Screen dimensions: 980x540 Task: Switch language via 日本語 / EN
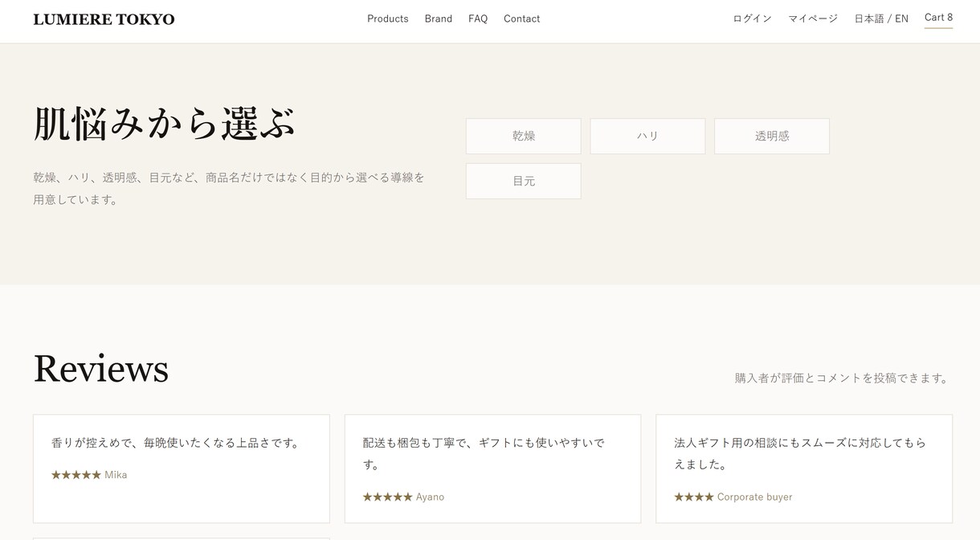click(x=881, y=18)
